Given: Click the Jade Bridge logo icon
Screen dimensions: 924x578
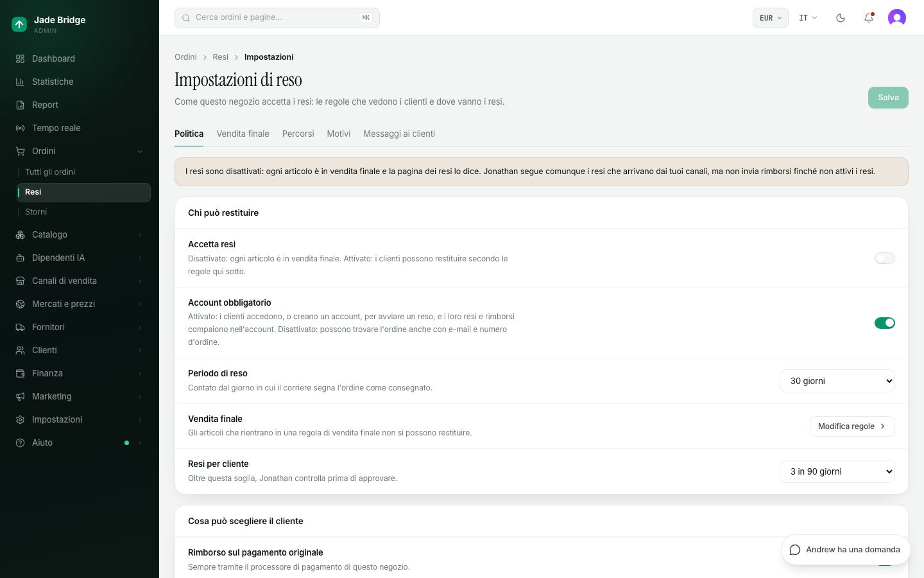Looking at the screenshot, I should click(19, 24).
